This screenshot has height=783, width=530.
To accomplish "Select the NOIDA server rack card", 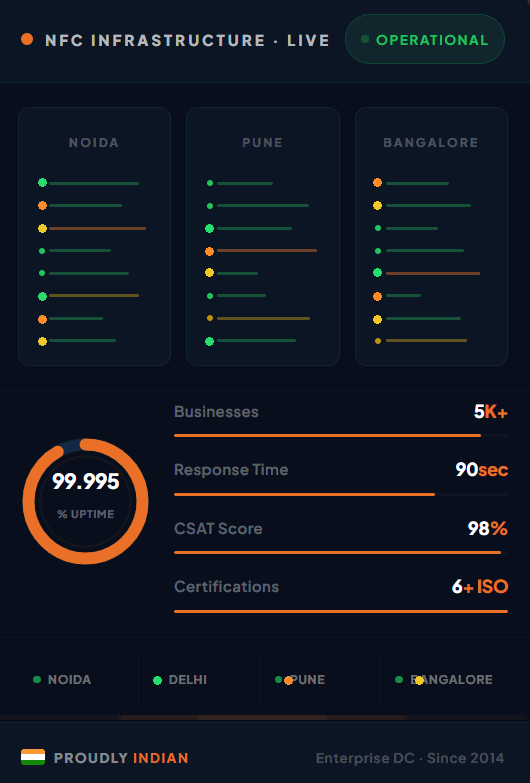I will click(x=94, y=237).
